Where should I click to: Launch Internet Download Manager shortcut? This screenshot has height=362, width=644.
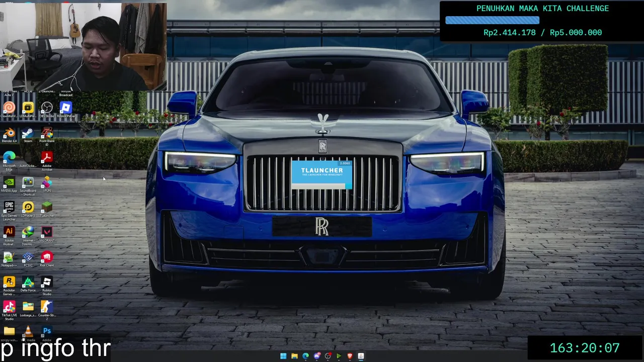tap(28, 234)
